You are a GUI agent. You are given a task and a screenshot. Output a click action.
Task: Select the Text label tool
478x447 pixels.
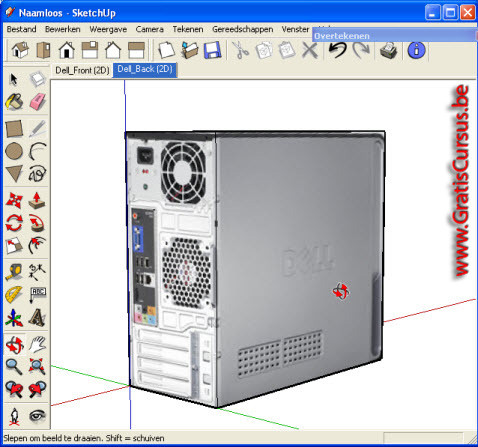(37, 294)
